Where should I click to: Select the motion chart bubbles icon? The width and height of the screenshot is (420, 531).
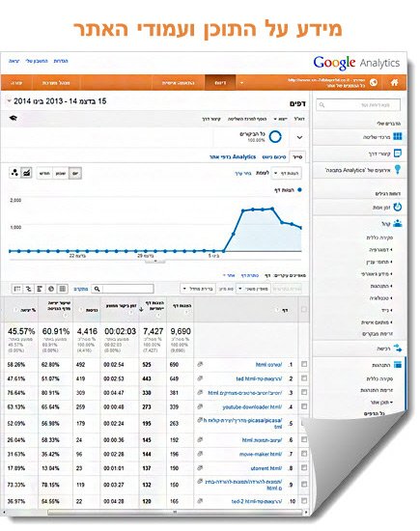tap(14, 173)
